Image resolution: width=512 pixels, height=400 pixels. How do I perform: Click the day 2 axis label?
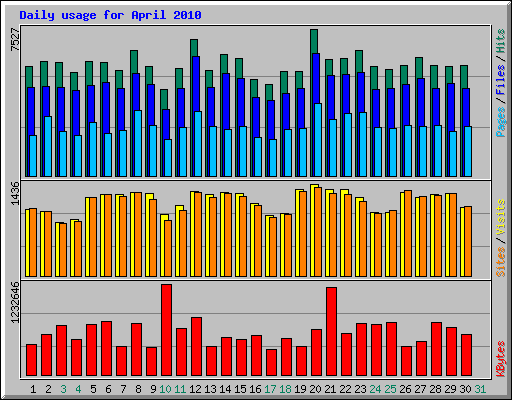tap(48, 389)
